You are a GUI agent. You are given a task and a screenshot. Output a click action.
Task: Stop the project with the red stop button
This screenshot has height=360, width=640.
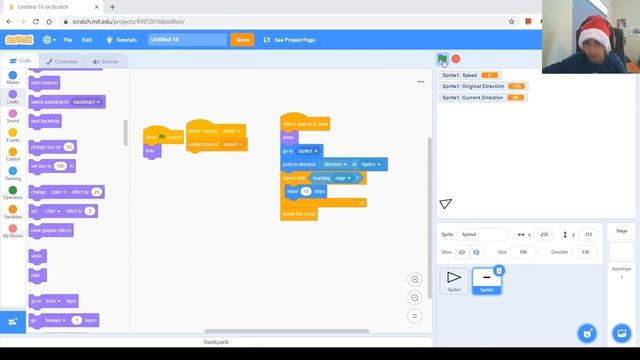pos(456,59)
